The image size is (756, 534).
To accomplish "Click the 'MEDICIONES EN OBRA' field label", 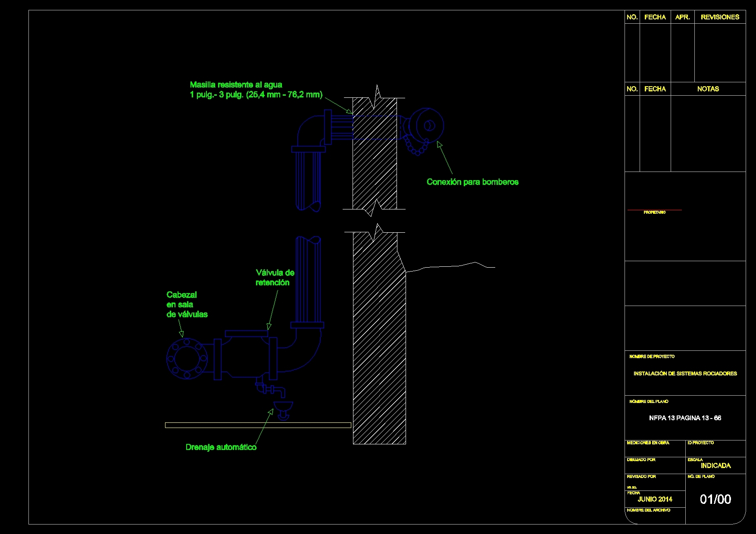I will pos(648,443).
